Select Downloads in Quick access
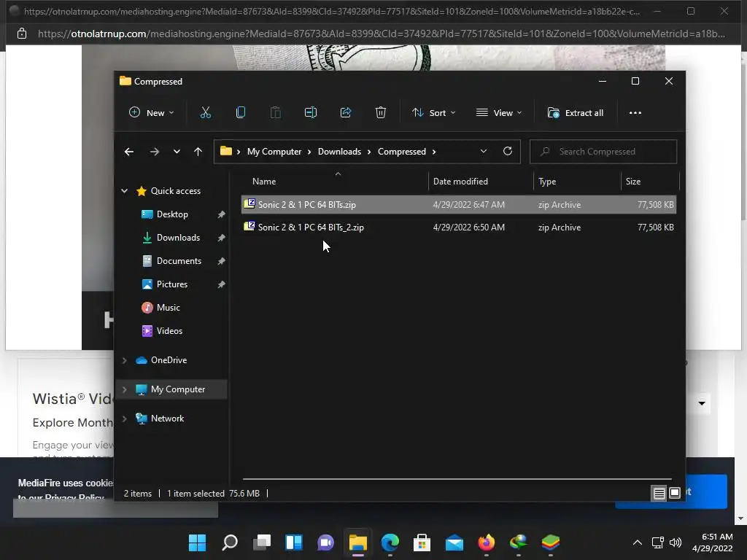This screenshot has width=747, height=560. [x=178, y=238]
